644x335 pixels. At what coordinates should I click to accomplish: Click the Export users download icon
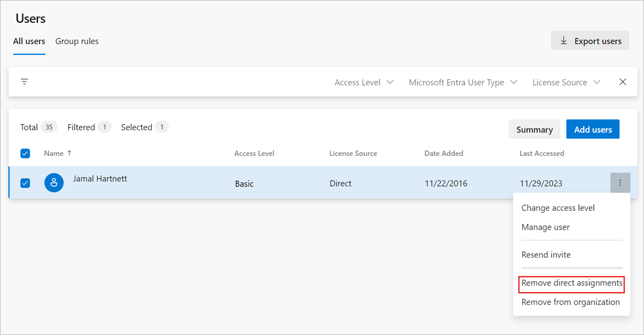[563, 40]
